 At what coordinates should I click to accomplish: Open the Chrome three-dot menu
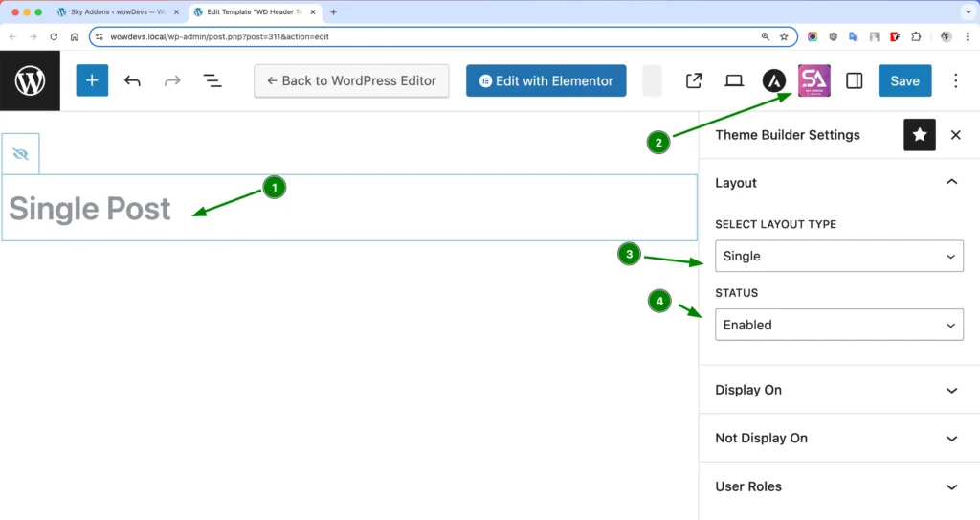pos(967,37)
